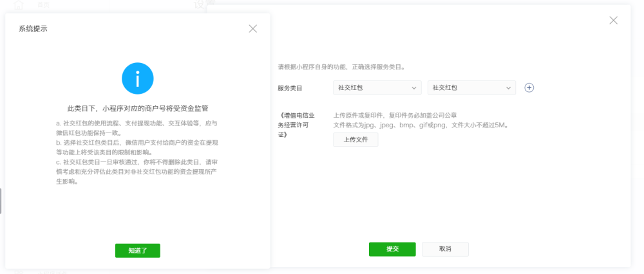Click the 请根据小程序自身的功能 instruction text
The image size is (644, 274).
(341, 66)
